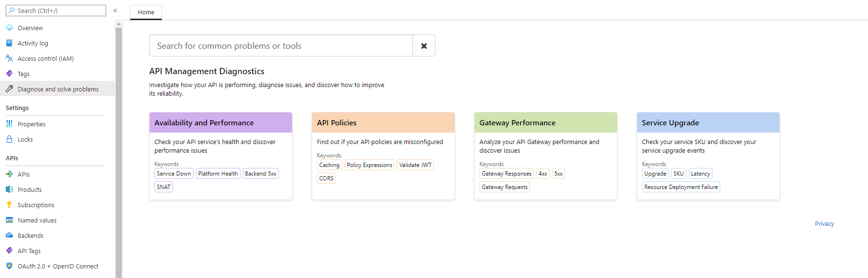Open Access control (IAM) menu item
The image size is (868, 278).
[57, 58]
